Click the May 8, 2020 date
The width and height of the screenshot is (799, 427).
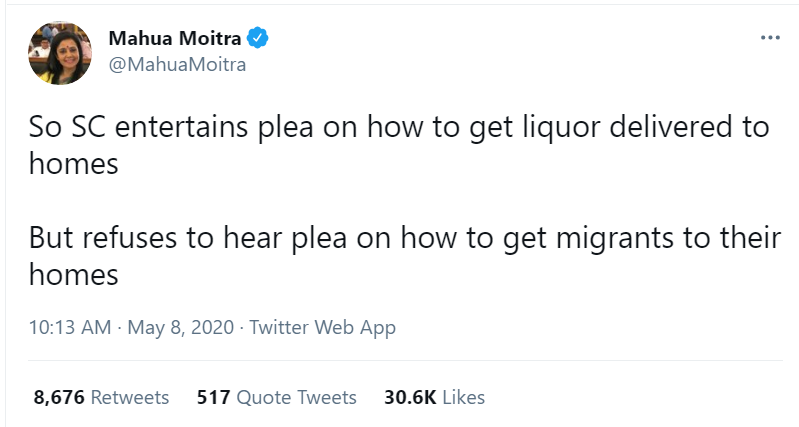(x=180, y=327)
